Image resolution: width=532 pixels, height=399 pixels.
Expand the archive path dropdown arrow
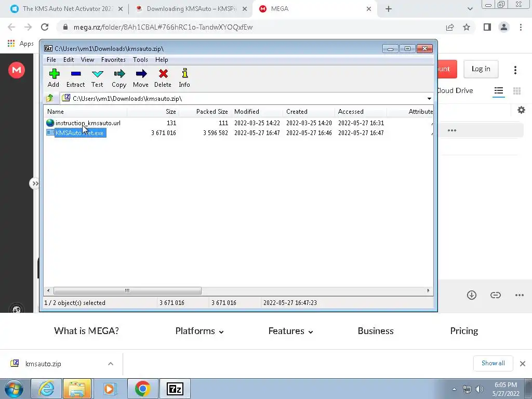pos(429,98)
